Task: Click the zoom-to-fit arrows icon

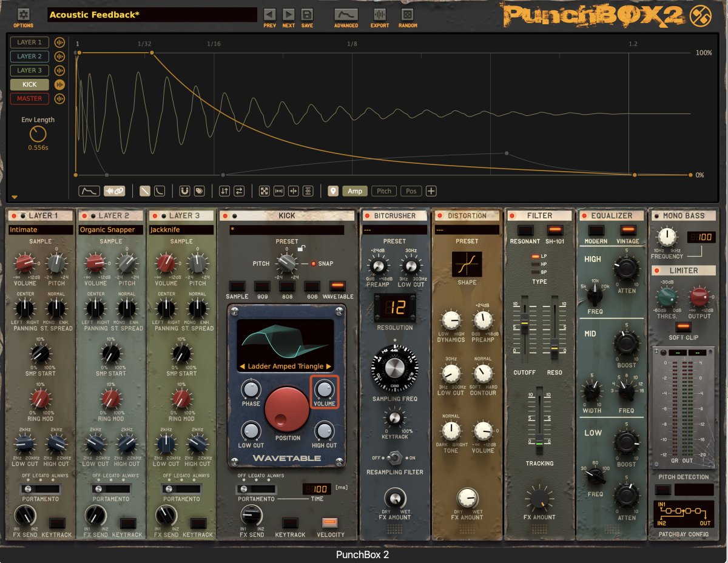Action: point(265,191)
